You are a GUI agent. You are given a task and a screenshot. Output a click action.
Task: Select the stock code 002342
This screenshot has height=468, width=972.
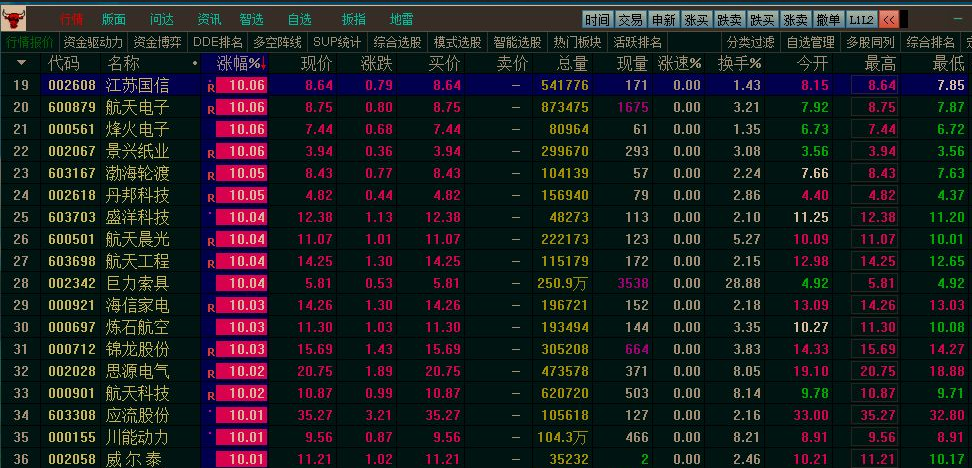pyautogui.click(x=72, y=284)
